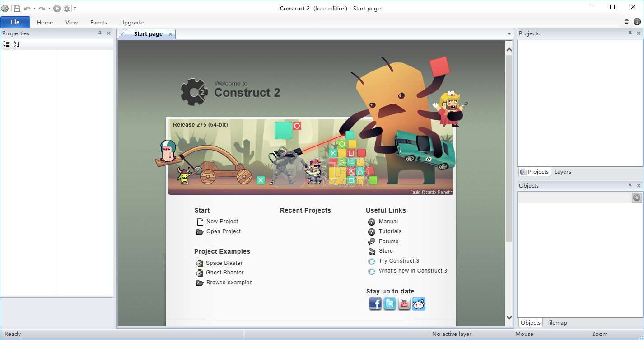The height and width of the screenshot is (340, 644).
Task: Click the Save icon in quick access toolbar
Action: (x=17, y=9)
